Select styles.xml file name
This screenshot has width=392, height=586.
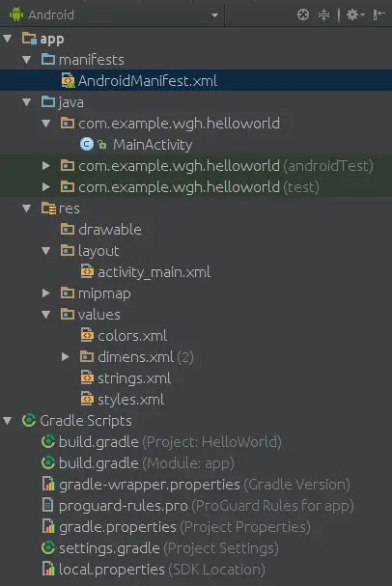tap(130, 400)
